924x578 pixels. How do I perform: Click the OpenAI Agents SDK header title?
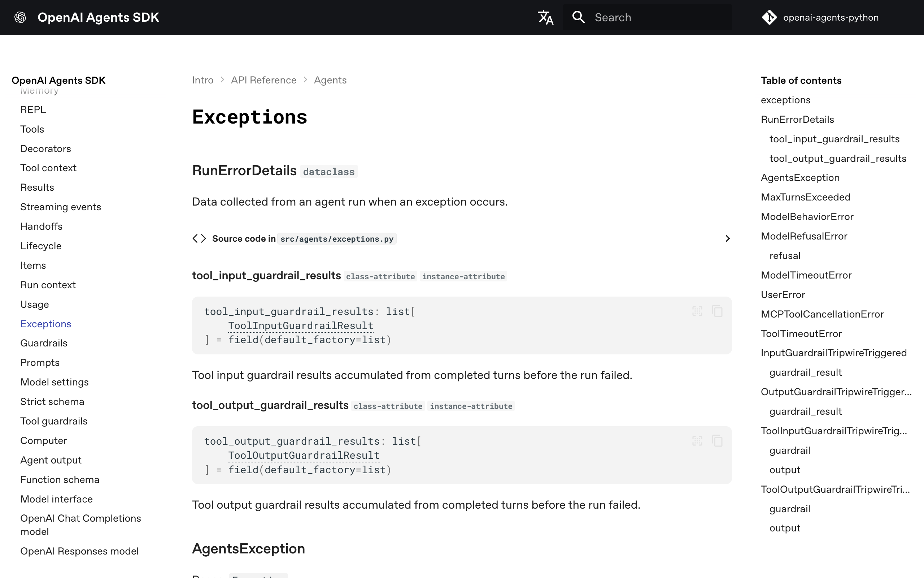click(x=98, y=17)
